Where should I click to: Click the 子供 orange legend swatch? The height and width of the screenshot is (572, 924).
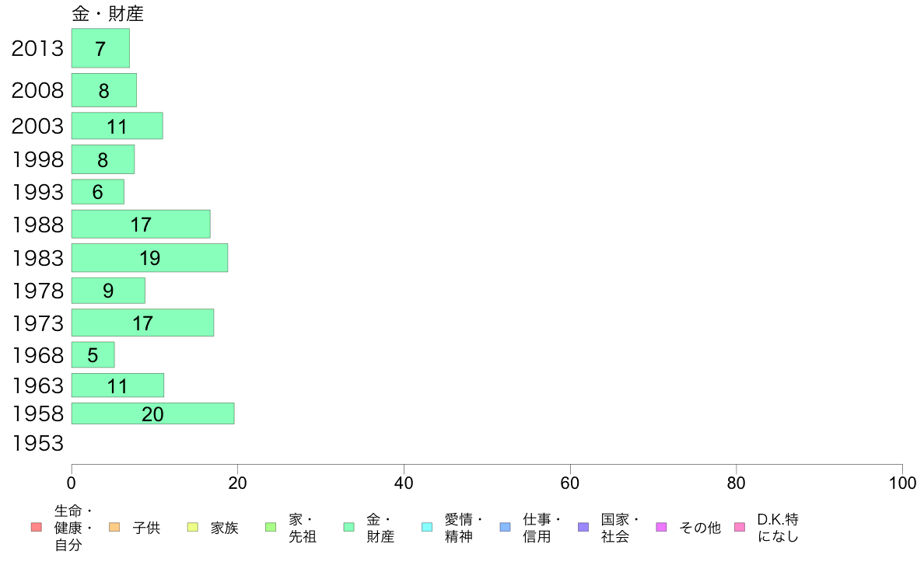(x=114, y=527)
